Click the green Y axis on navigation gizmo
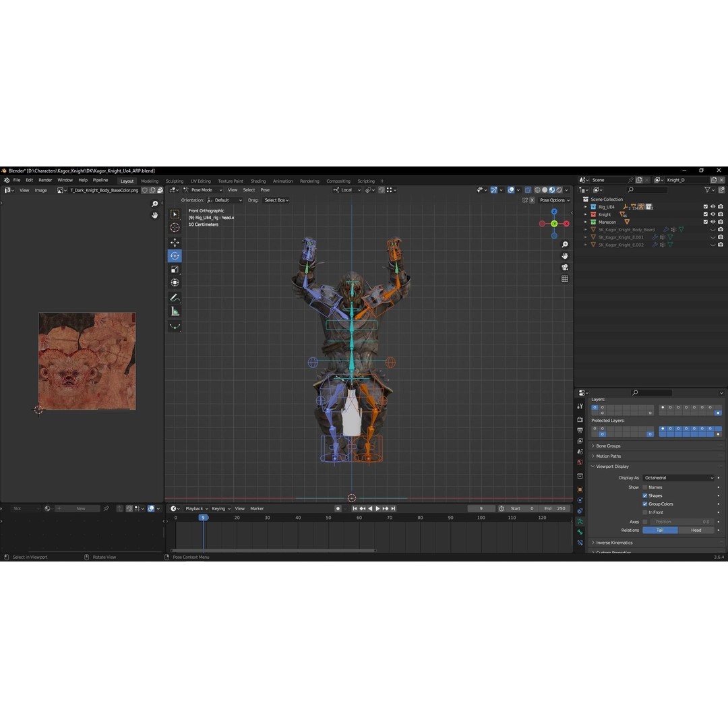The image size is (728, 728). [554, 224]
